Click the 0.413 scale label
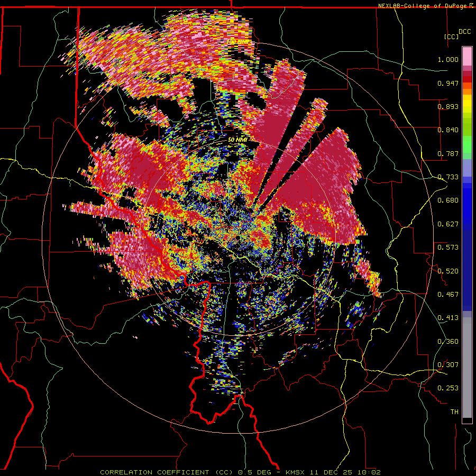Screen dimensions: 476x476 [448, 318]
